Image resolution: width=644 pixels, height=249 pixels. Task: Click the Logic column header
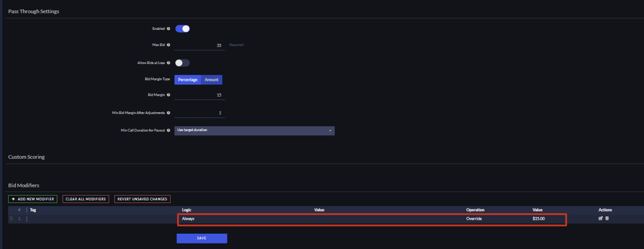click(x=186, y=210)
